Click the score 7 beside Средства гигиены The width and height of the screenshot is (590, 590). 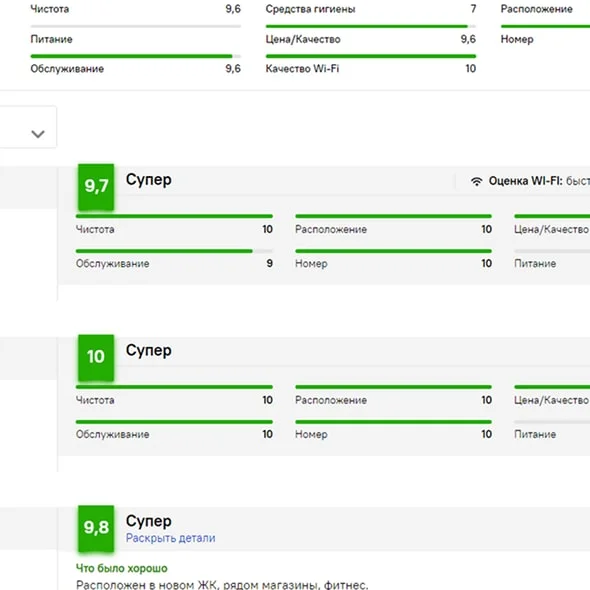[473, 9]
